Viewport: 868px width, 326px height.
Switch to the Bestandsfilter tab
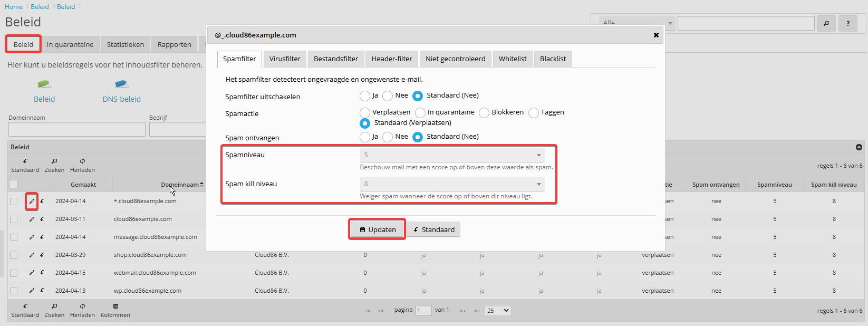coord(336,59)
